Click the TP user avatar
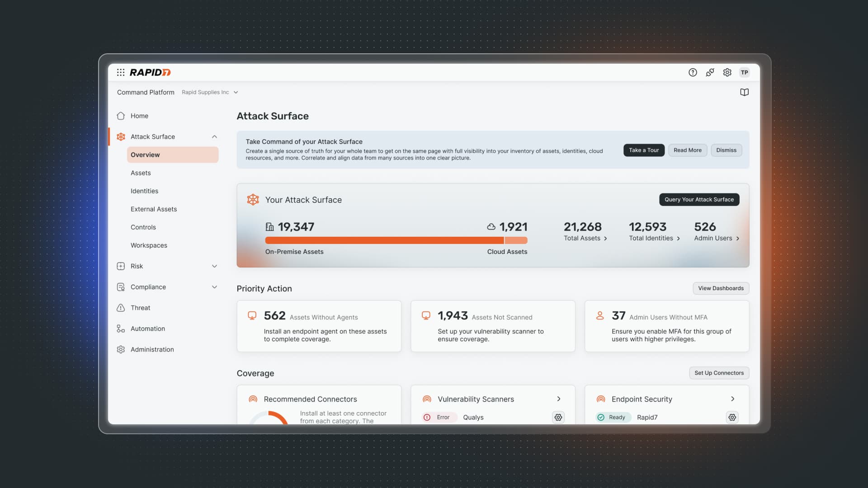868x488 pixels. pos(744,72)
